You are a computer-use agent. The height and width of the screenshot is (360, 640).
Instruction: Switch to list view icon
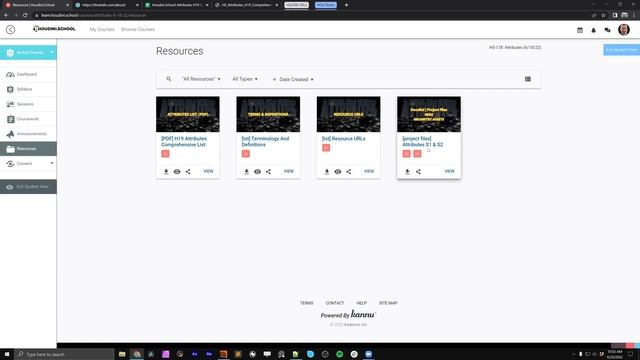pyautogui.click(x=528, y=79)
